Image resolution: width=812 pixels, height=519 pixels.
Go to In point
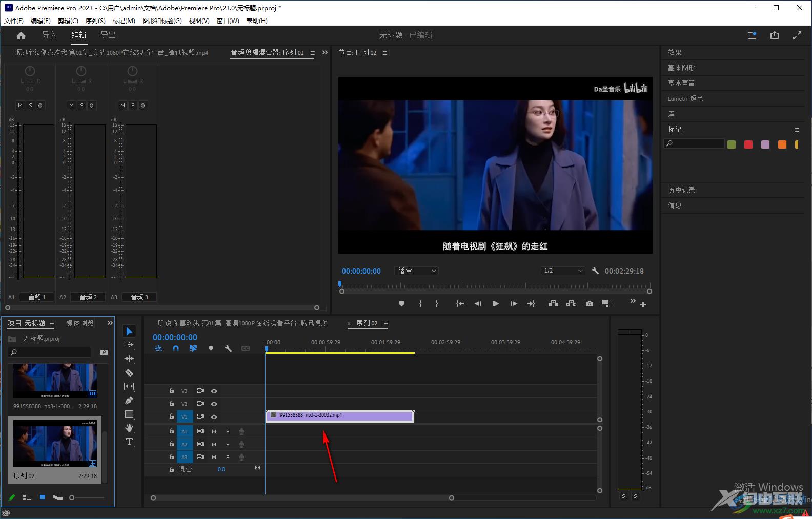[x=460, y=304]
